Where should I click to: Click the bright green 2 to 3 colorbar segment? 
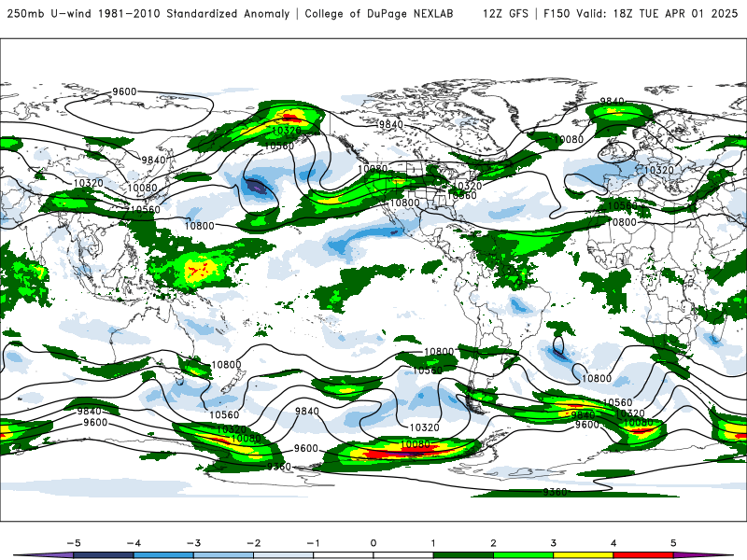(524, 555)
